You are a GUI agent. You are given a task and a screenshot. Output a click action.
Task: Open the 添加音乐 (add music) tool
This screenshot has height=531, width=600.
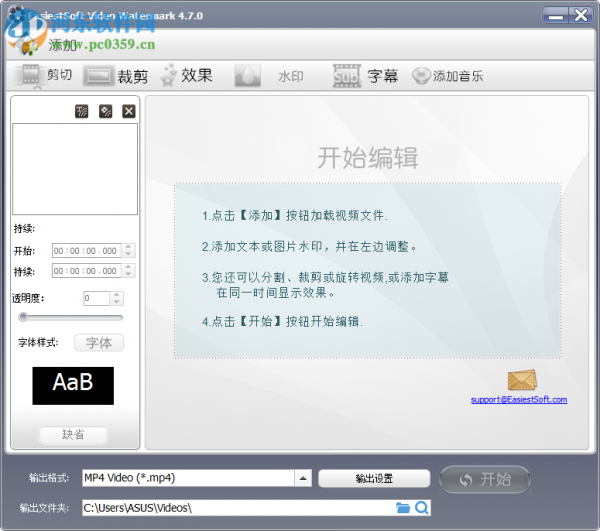[447, 76]
